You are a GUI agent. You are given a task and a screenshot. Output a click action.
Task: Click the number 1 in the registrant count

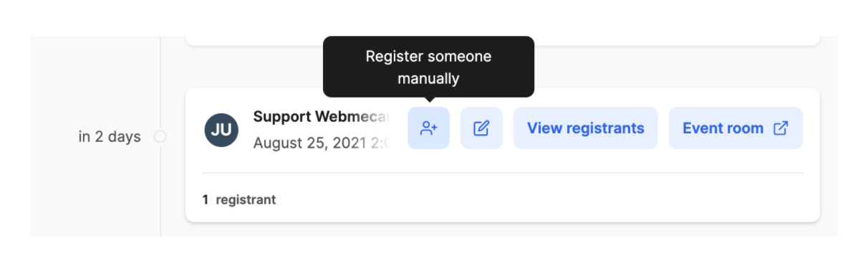tap(206, 199)
